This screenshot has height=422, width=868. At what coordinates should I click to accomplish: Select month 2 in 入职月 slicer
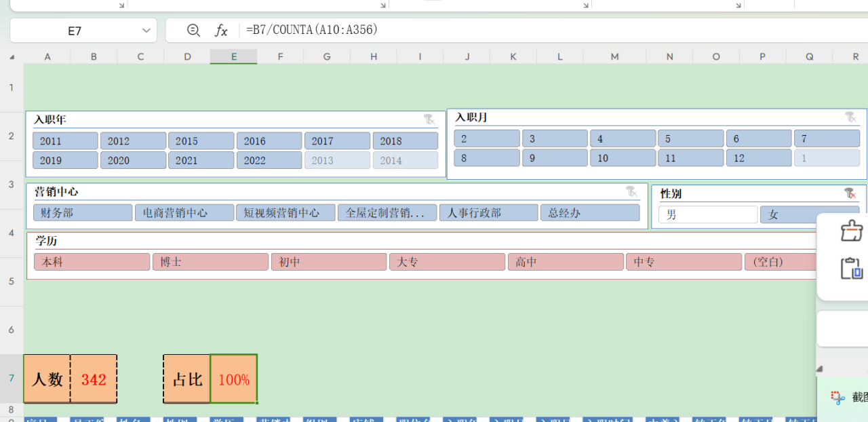(487, 138)
